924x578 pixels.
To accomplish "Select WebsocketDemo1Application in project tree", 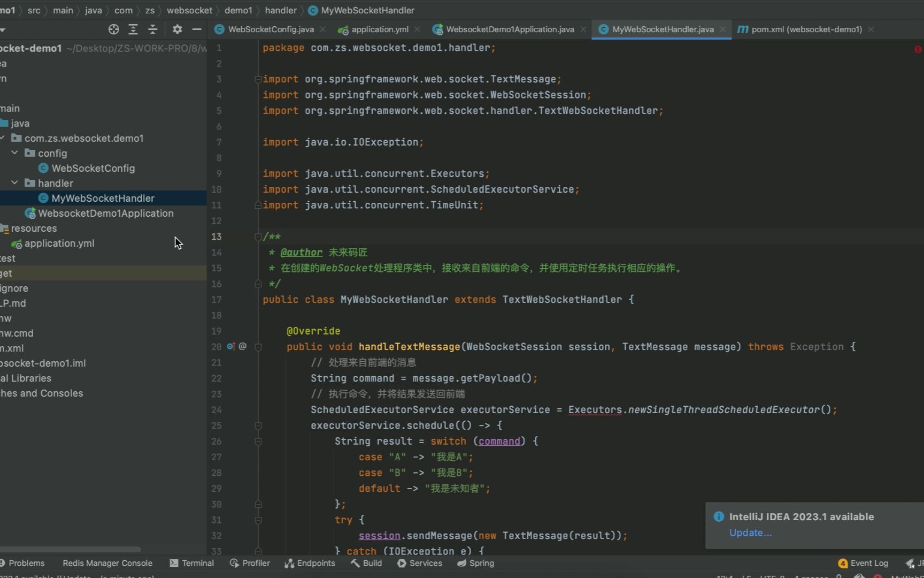I will click(105, 213).
